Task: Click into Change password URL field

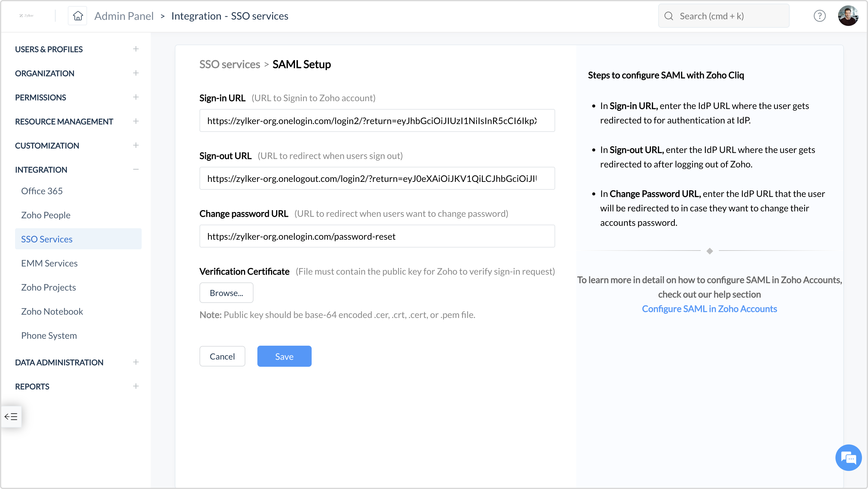Action: [x=377, y=236]
